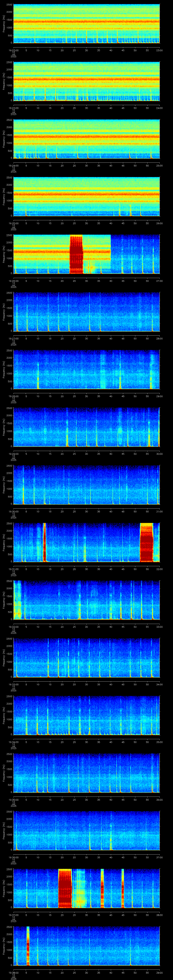Click the wide red burst in the 19:37:00 spectrogram
The width and height of the screenshot is (173, 980).
[65, 888]
